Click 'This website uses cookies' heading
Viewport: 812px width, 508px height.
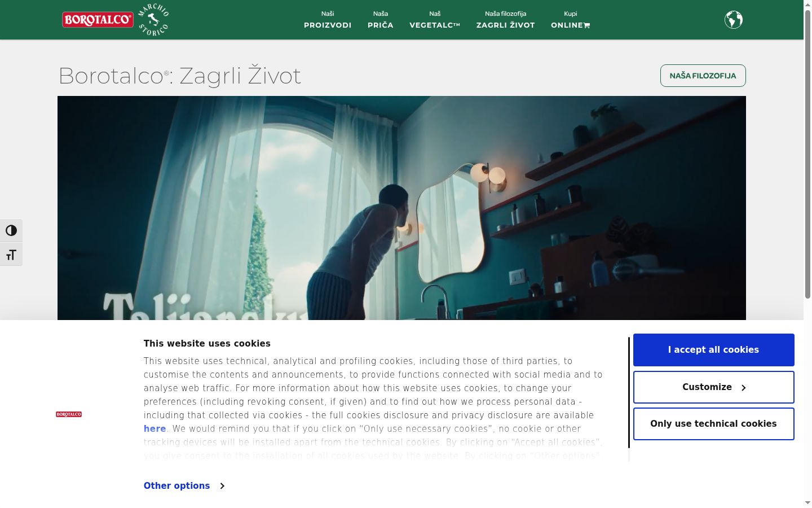tap(207, 344)
